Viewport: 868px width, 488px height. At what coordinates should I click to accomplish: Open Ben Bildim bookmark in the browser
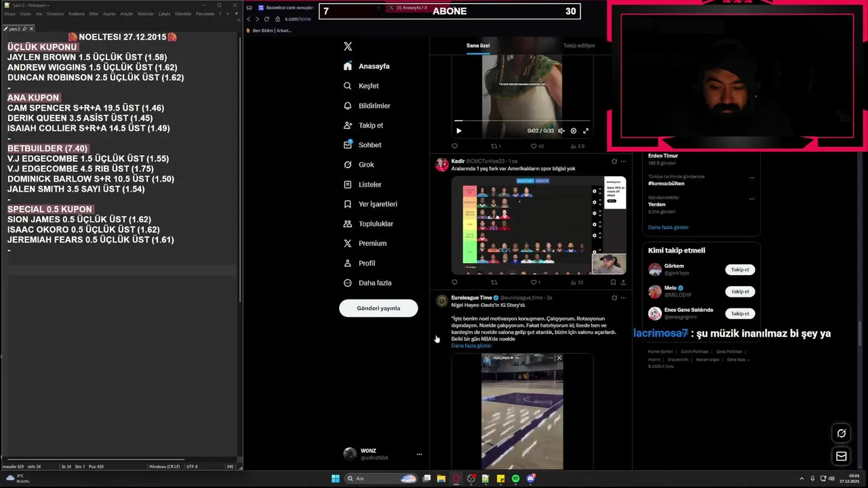269,30
